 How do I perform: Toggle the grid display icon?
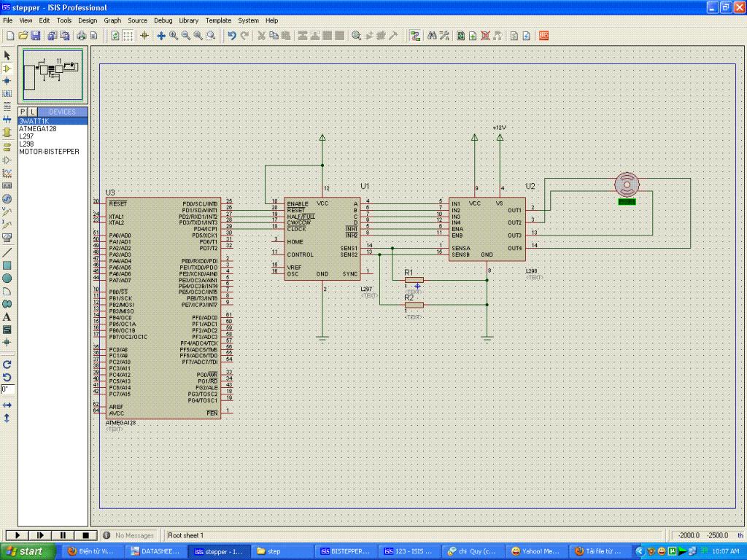point(128,35)
